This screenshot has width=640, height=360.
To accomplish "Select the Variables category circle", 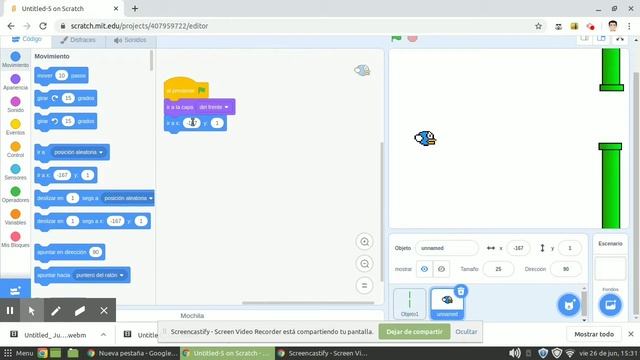I will pyautogui.click(x=16, y=213).
